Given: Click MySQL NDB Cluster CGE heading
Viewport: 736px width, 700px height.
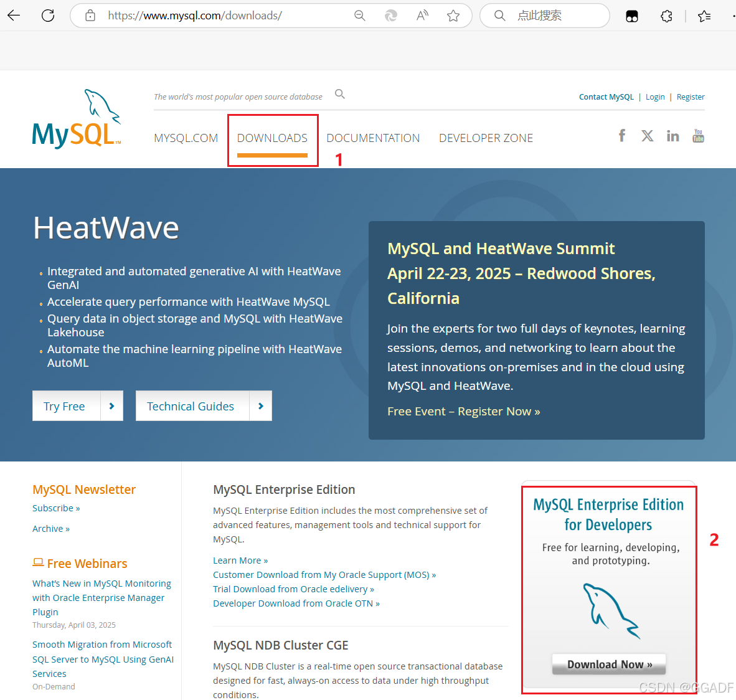Looking at the screenshot, I should (x=281, y=646).
